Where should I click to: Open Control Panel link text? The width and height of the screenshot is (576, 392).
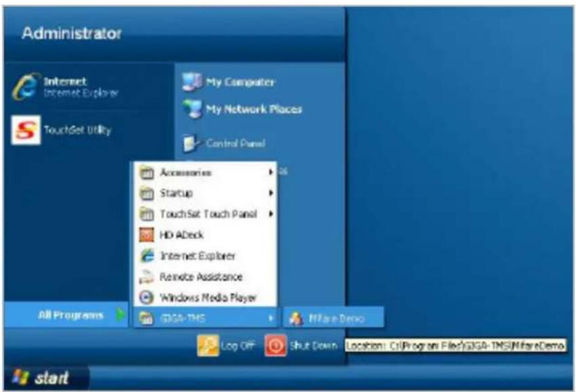click(236, 144)
